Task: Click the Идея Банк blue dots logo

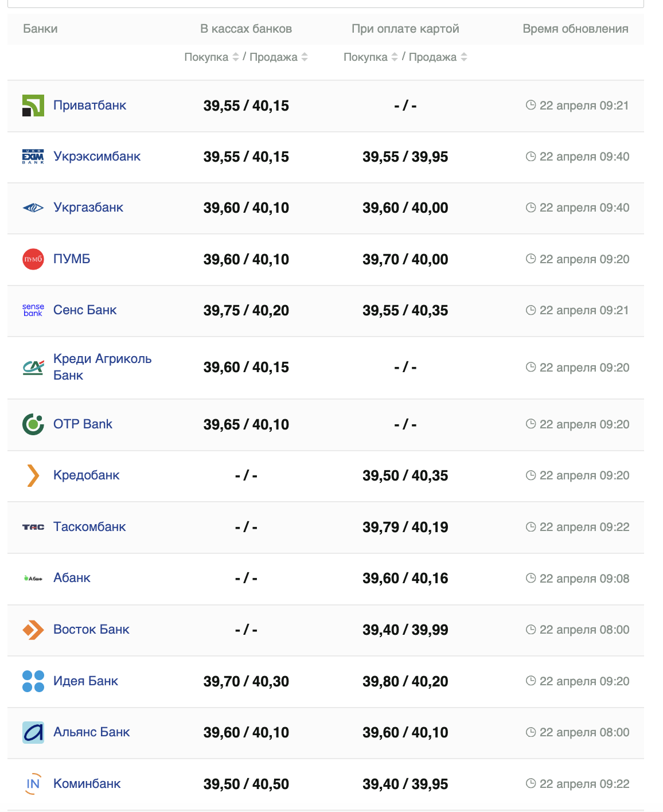Action: tap(33, 681)
